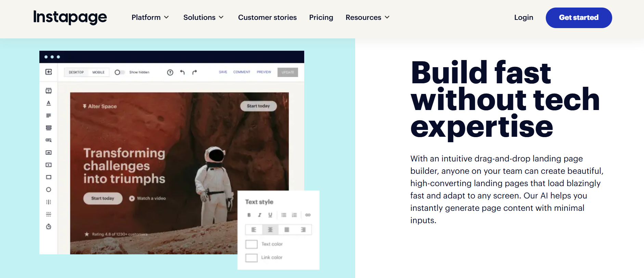This screenshot has height=278, width=644.
Task: Click the Start today button beside Alter Space
Action: (258, 106)
